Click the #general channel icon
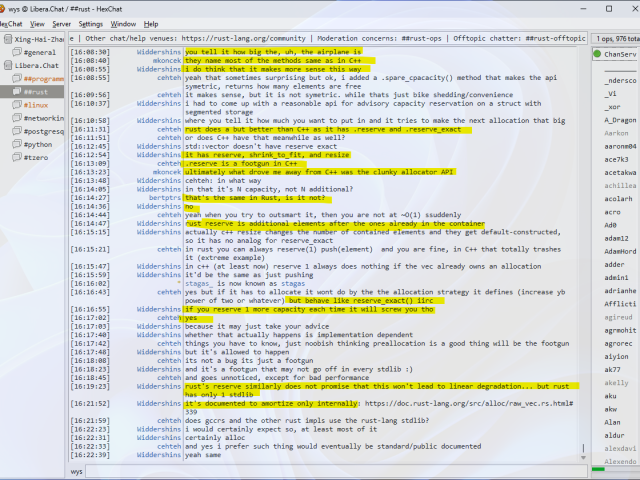 [x=17, y=52]
